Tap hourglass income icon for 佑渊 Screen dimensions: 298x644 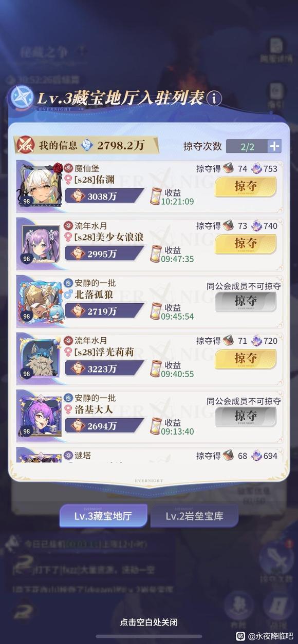(156, 196)
